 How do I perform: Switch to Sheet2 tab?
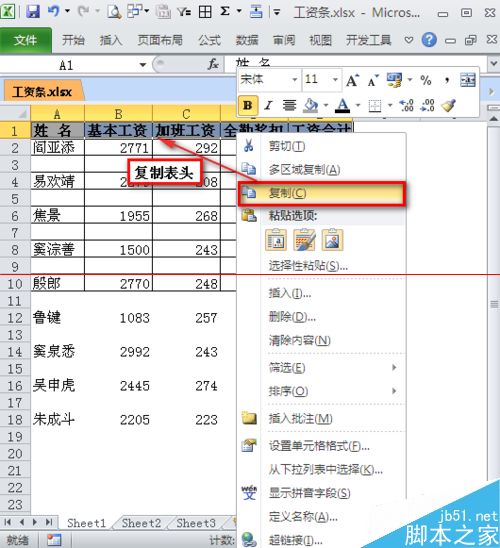pos(141,523)
